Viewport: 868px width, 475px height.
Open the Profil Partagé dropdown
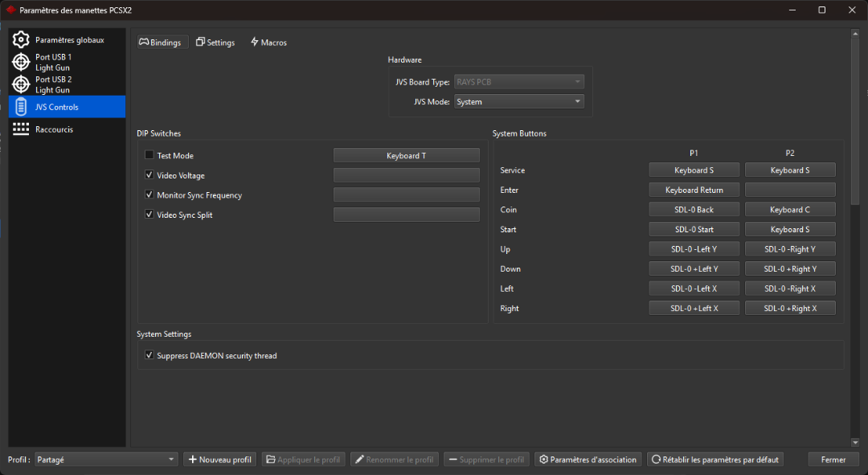[106, 460]
